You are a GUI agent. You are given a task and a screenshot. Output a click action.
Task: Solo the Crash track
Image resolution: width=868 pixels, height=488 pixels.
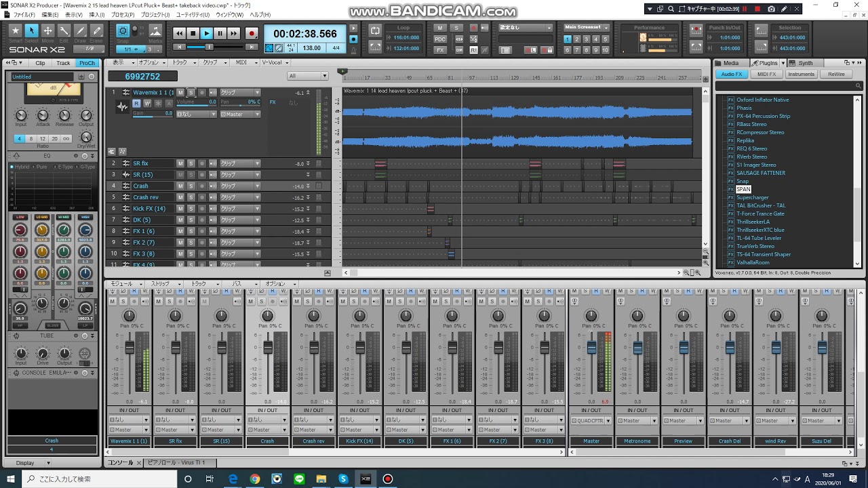191,186
